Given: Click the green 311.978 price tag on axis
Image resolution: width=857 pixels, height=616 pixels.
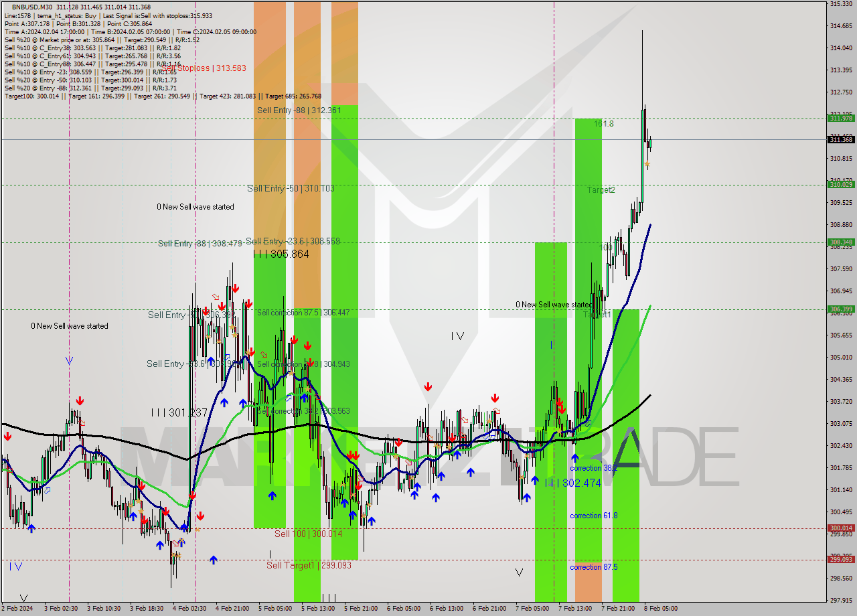Looking at the screenshot, I should (841, 119).
